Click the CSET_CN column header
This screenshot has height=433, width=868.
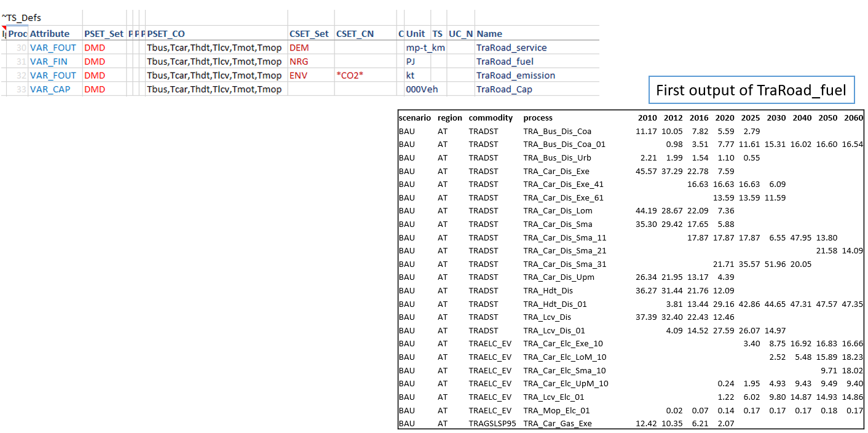(355, 34)
